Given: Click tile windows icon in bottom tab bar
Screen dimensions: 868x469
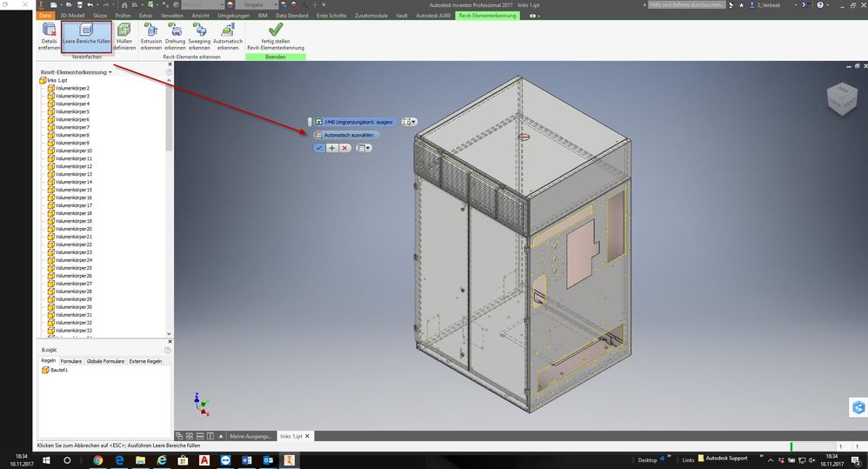Looking at the screenshot, I should [x=190, y=436].
